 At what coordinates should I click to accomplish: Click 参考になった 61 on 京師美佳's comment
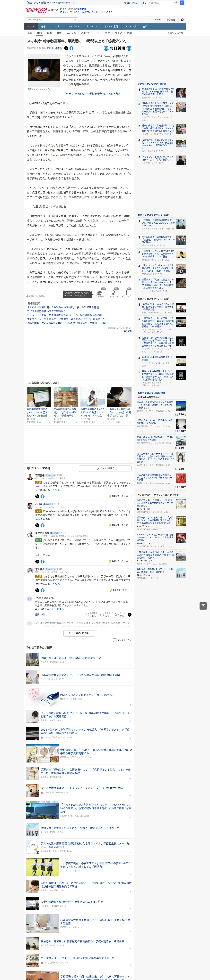(119, 590)
